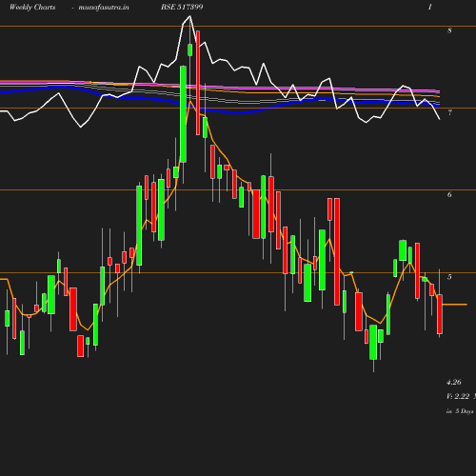This screenshot has width=476, height=476.
Task: Click the volume text 'V: 2.22'
Action: (x=458, y=396)
